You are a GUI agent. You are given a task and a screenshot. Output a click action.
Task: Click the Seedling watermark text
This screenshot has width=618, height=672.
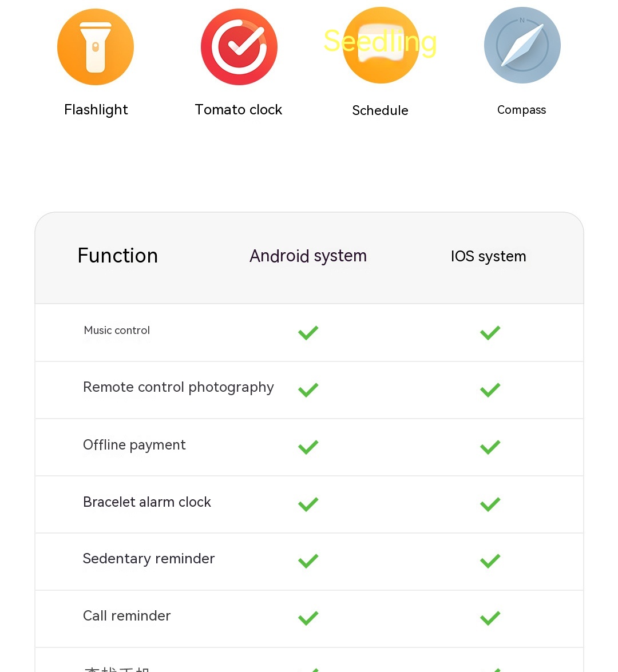click(x=381, y=42)
